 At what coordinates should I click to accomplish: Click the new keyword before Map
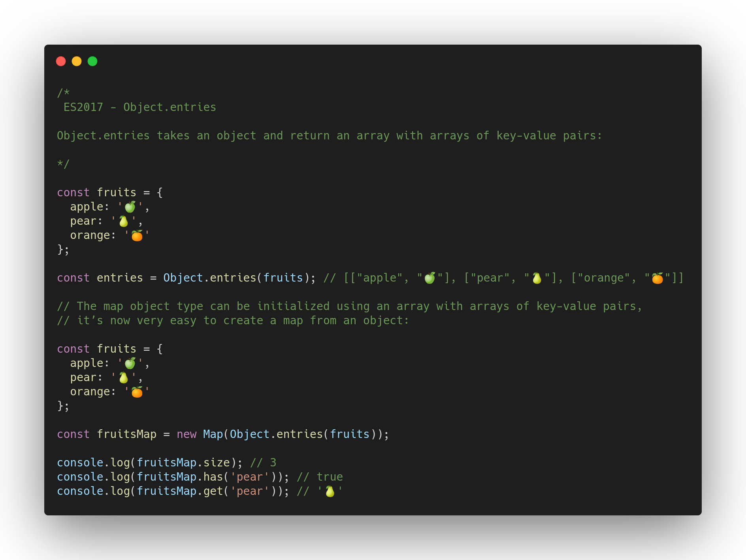186,434
